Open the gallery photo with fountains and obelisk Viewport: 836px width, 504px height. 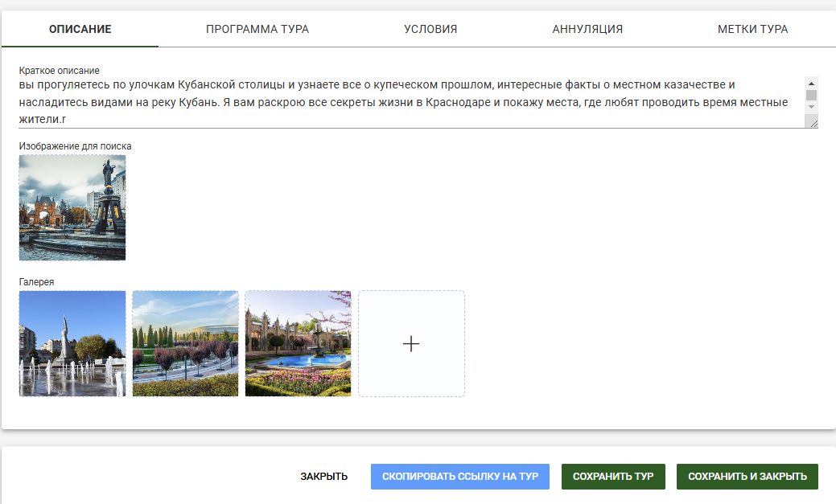coord(72,344)
